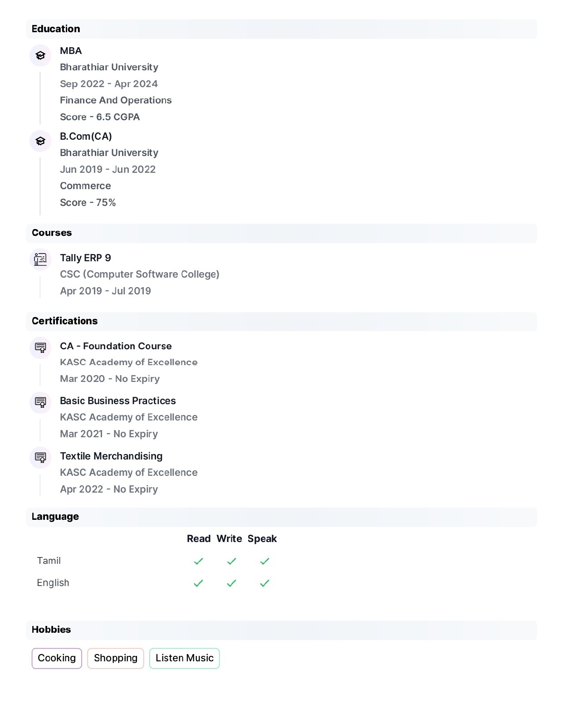Click the English Speak checkmark

(x=264, y=583)
